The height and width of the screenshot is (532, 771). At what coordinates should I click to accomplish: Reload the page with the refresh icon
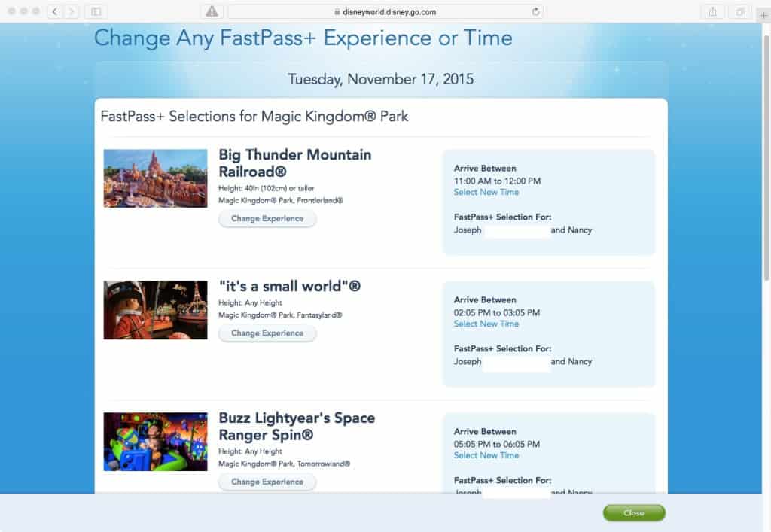point(535,12)
